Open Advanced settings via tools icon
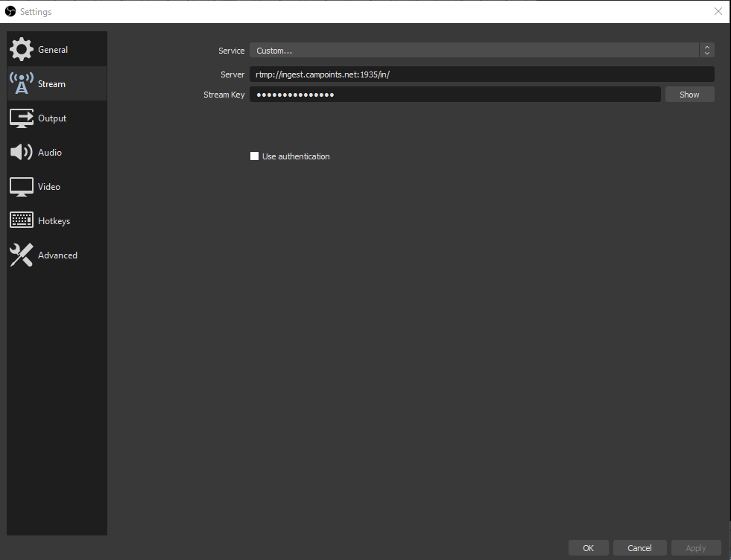Viewport: 731px width, 560px height. (x=22, y=255)
